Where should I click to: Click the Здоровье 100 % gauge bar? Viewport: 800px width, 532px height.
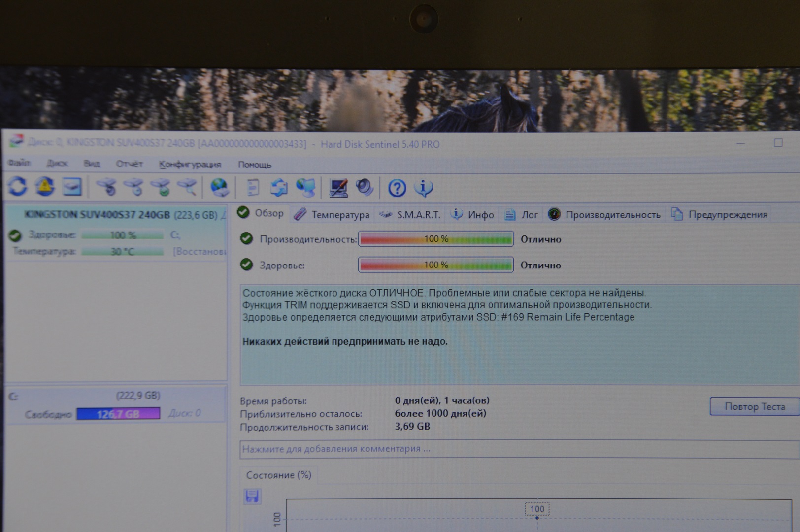436,265
